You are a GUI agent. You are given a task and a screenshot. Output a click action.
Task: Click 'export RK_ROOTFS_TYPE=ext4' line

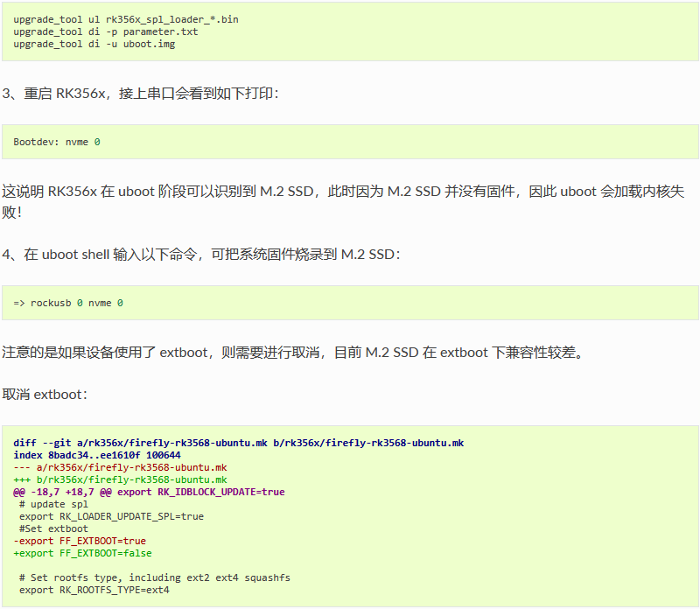pos(94,591)
